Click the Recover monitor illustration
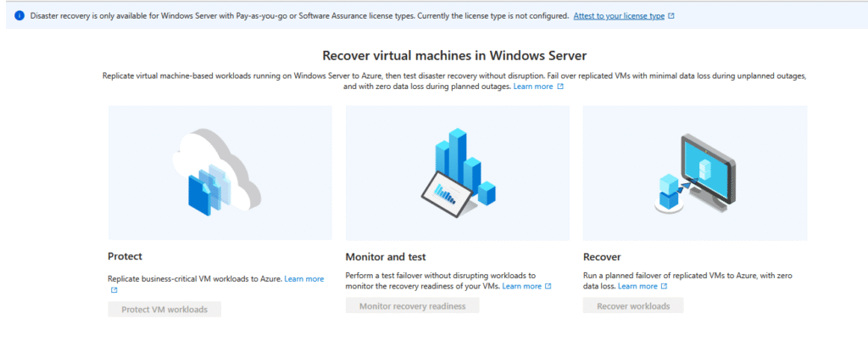The width and height of the screenshot is (868, 358). pyautogui.click(x=695, y=172)
